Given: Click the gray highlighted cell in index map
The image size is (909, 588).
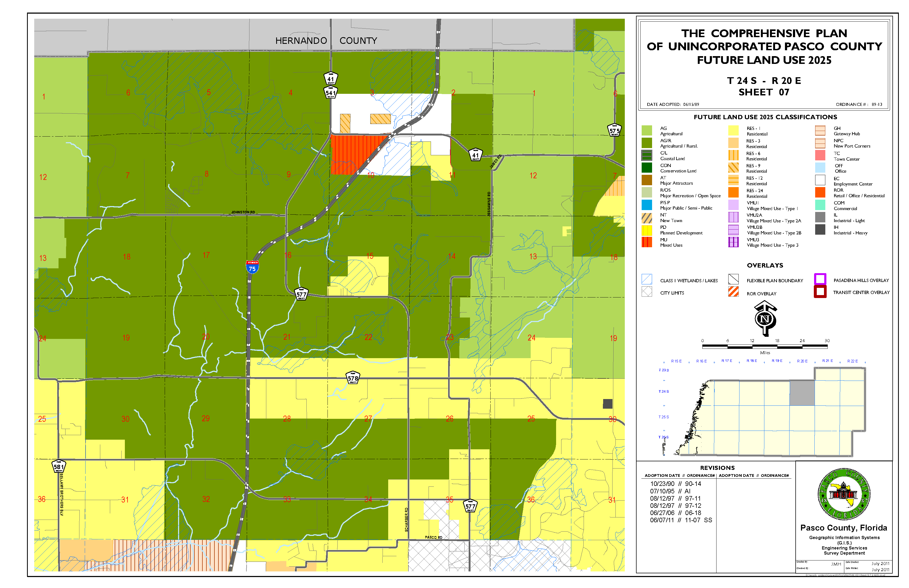Looking at the screenshot, I should tap(802, 393).
